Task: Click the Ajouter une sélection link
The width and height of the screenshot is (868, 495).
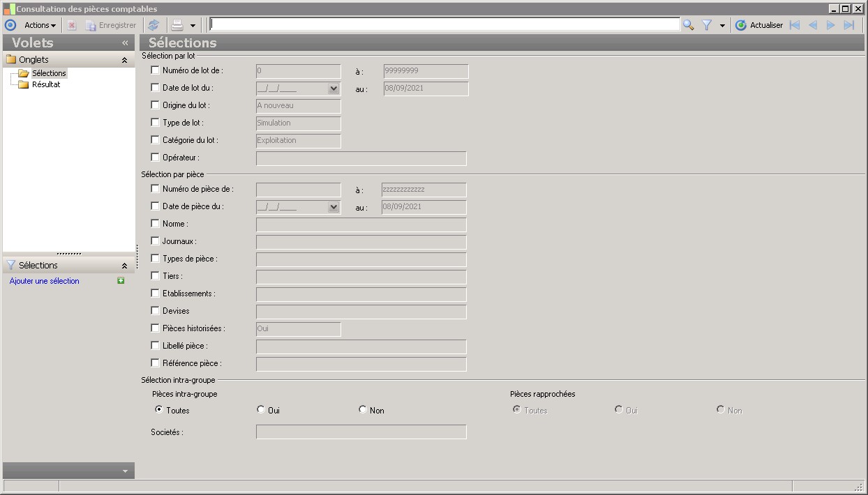Action: click(x=45, y=281)
